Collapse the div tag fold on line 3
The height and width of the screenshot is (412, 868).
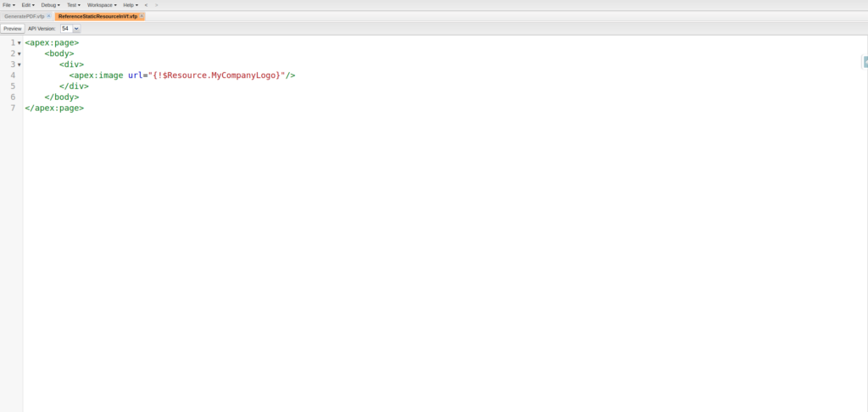[19, 64]
